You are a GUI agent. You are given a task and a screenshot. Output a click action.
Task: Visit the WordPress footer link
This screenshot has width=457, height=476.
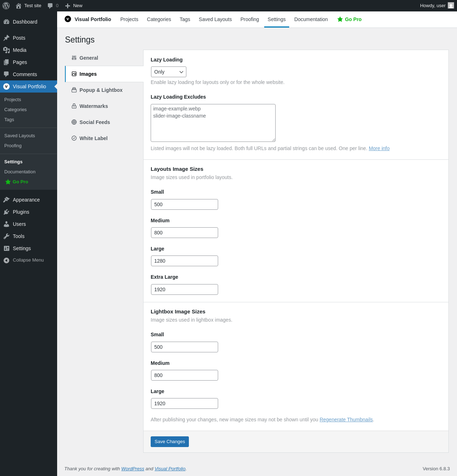point(133,469)
